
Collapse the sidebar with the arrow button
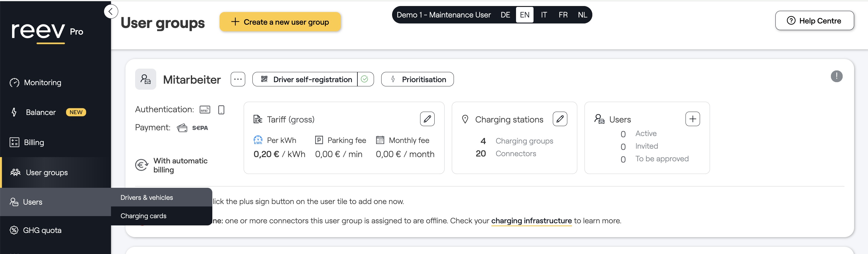pos(111,12)
